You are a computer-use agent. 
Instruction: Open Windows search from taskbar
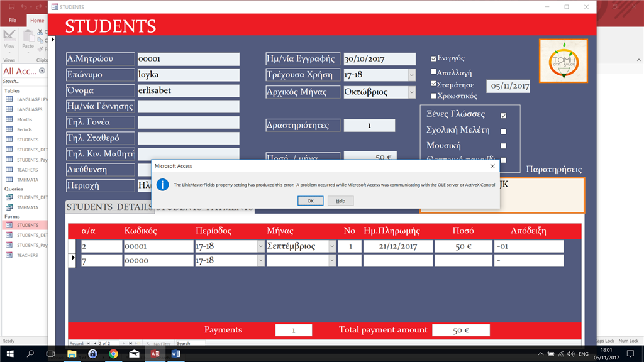(x=30, y=353)
